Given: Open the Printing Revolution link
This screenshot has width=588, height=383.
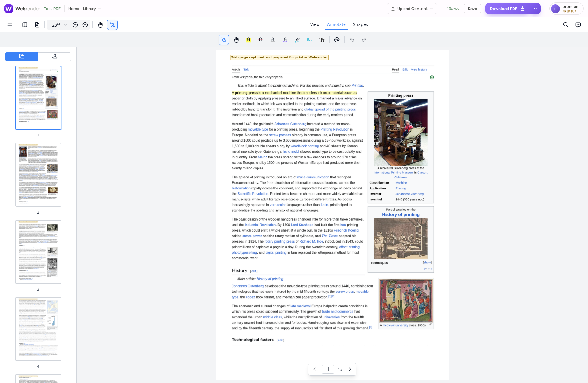Looking at the screenshot, I should tap(335, 129).
